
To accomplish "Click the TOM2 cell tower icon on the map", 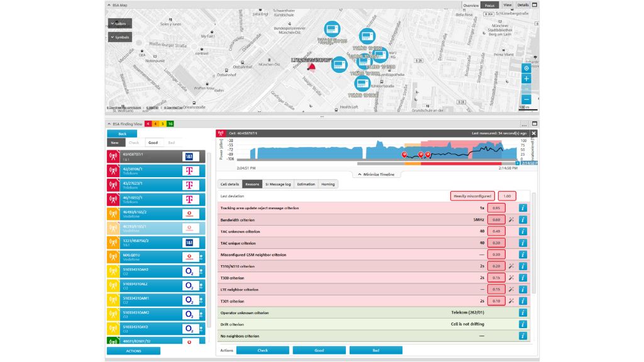I will coord(367,35).
